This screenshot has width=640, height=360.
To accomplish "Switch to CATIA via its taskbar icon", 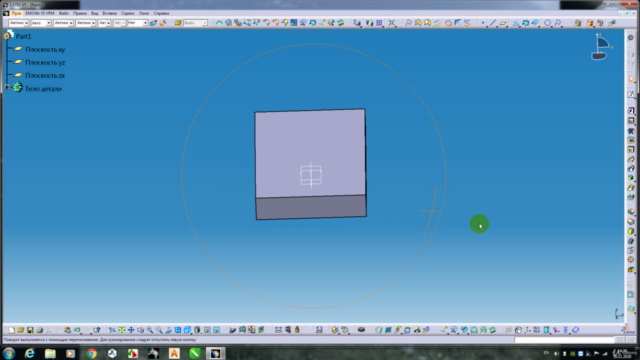I will [x=215, y=353].
